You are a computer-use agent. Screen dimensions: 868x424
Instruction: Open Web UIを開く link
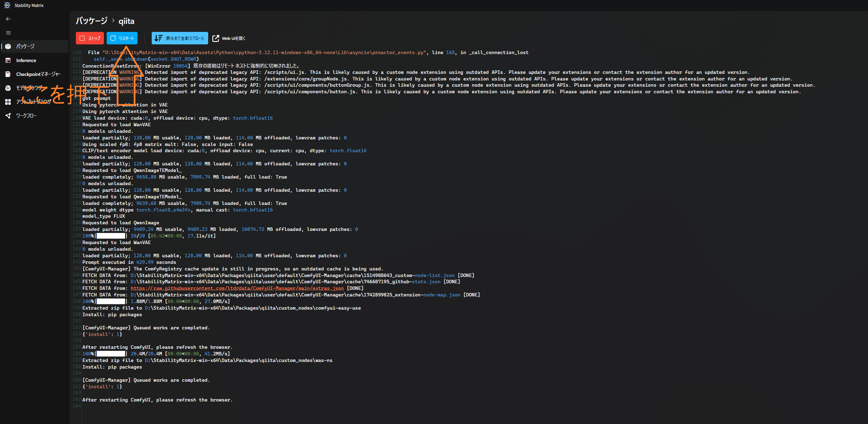[229, 38]
